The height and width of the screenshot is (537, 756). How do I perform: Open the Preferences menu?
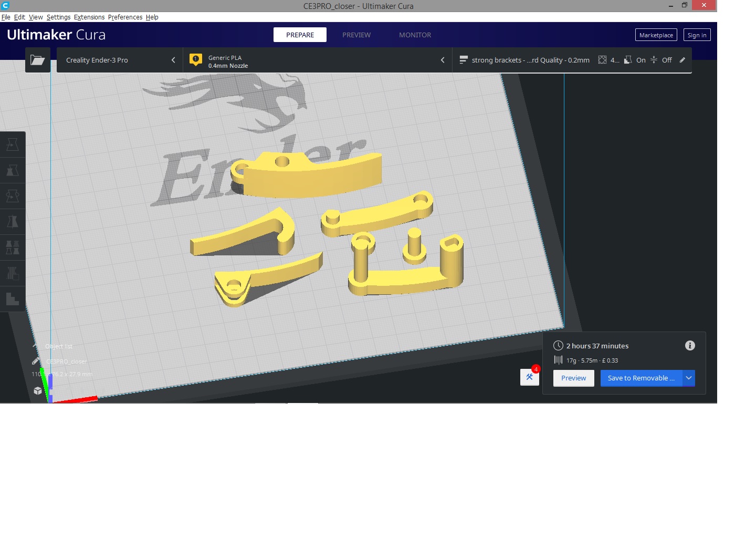(x=125, y=17)
